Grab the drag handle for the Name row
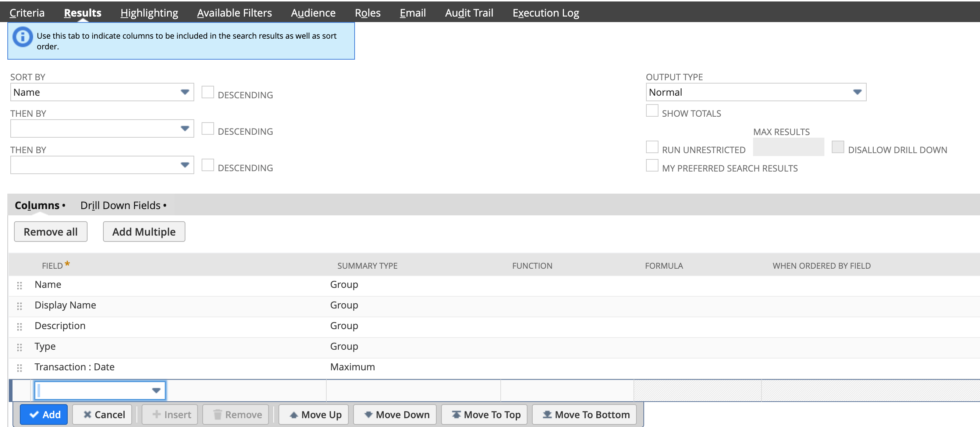The width and height of the screenshot is (980, 427). pyautogui.click(x=19, y=285)
